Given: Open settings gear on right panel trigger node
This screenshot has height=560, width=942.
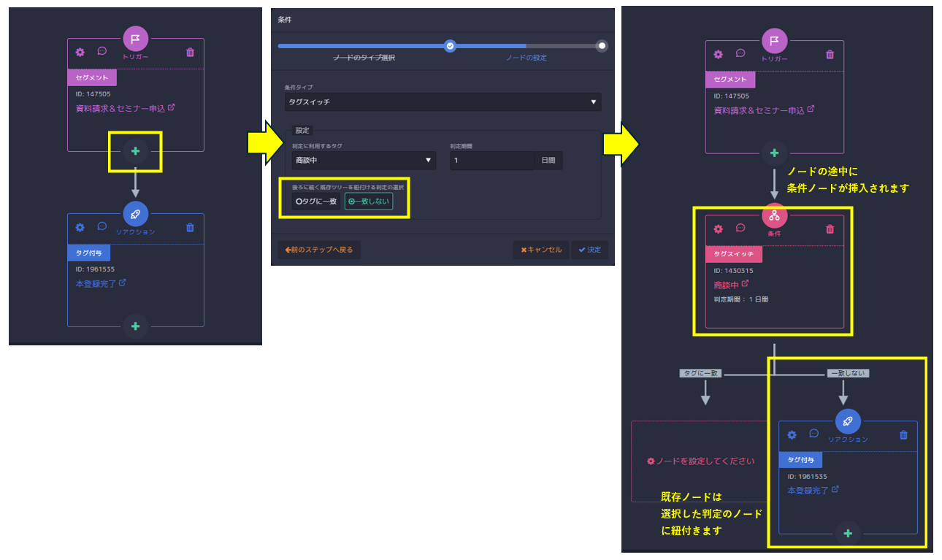Looking at the screenshot, I should tap(719, 54).
